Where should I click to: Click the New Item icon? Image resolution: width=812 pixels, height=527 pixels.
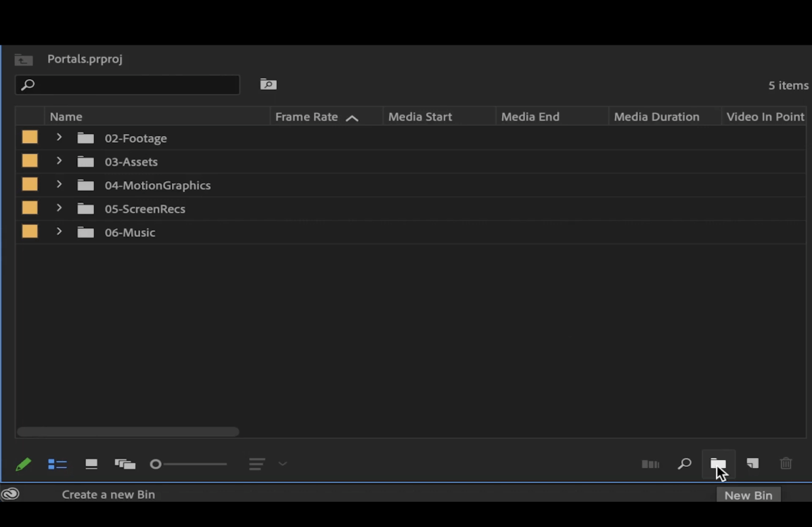[x=752, y=463]
